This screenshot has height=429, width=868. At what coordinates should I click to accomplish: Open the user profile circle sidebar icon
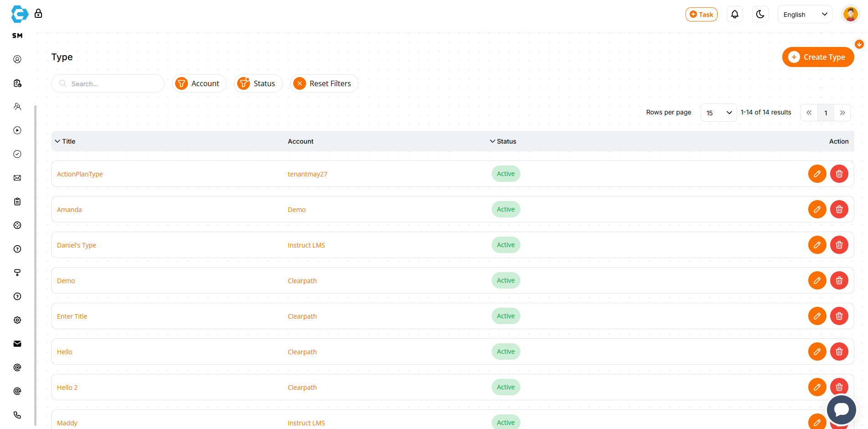point(17,59)
